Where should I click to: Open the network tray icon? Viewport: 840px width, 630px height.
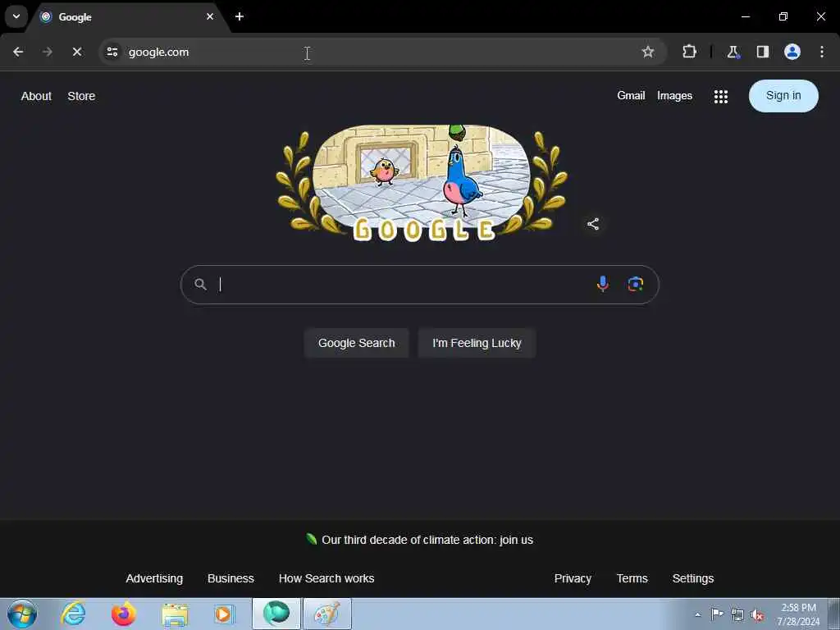click(x=737, y=615)
